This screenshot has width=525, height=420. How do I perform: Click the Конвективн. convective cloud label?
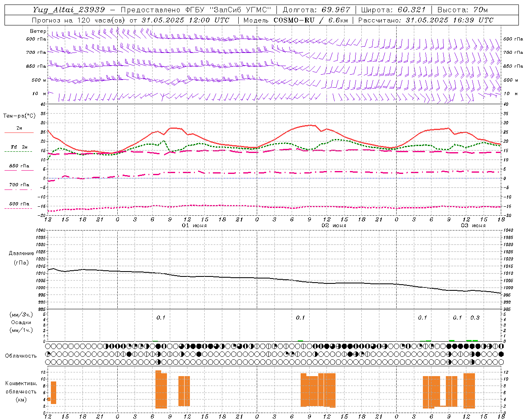(x=21, y=383)
